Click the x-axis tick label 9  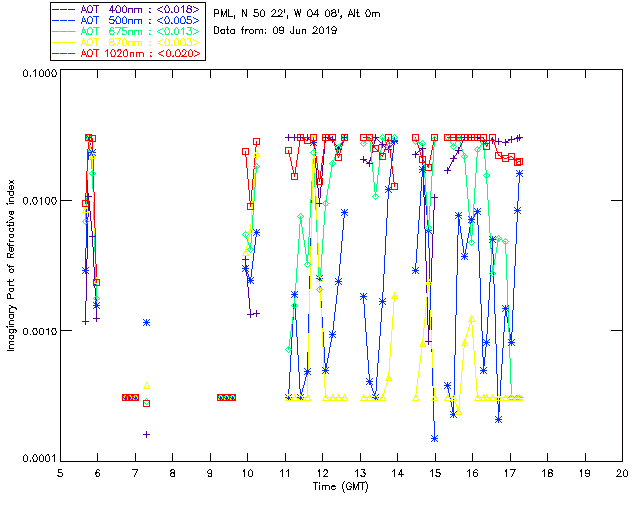click(210, 473)
